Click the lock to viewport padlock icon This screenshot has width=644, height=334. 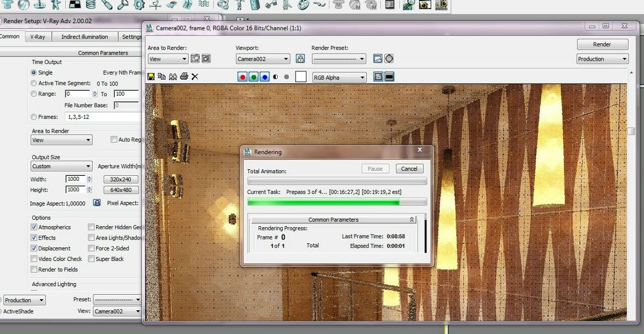click(300, 59)
